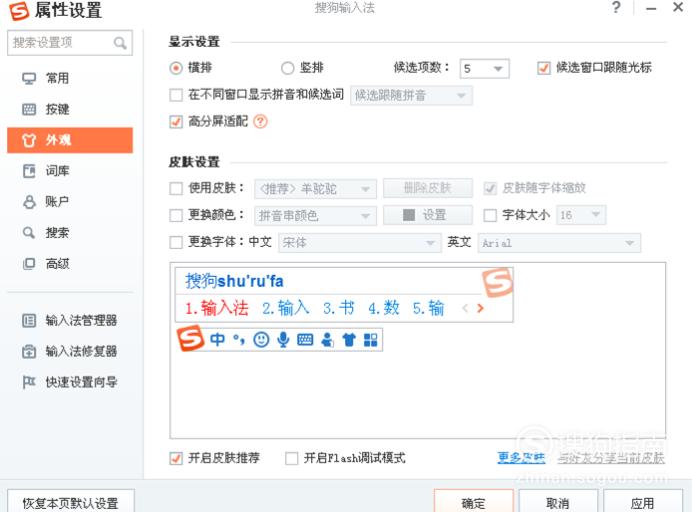This screenshot has width=692, height=512.
Task: Click the 确定 button
Action: tap(474, 502)
